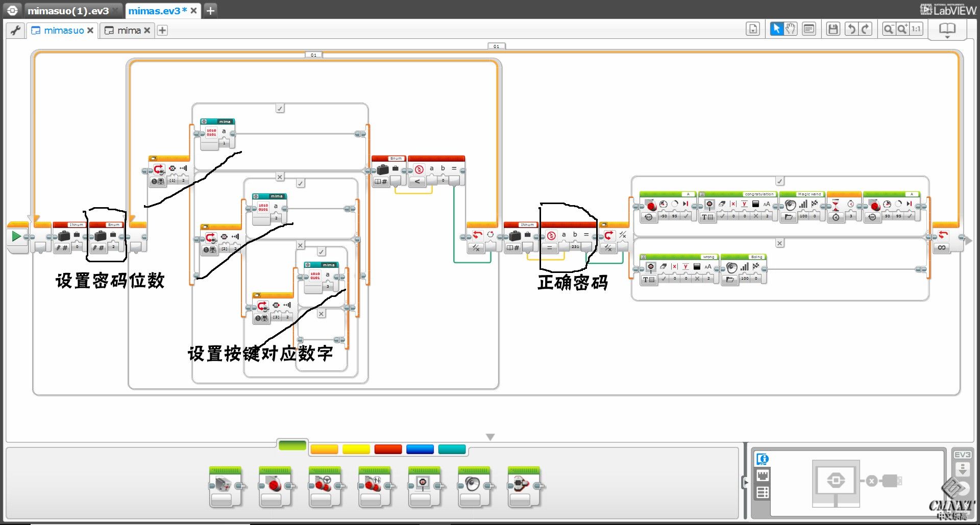Open mode selector on Wait block
The height and width of the screenshot is (525, 980).
click(x=836, y=217)
